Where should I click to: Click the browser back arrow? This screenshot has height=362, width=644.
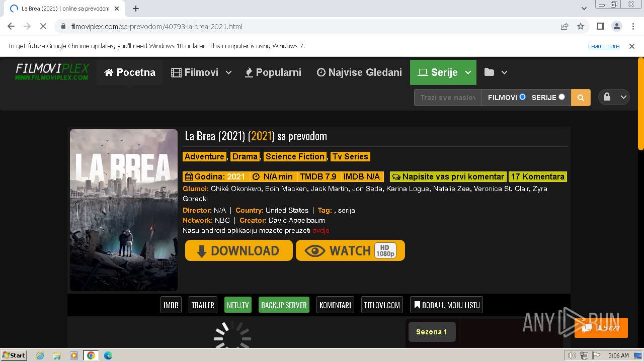[11, 26]
